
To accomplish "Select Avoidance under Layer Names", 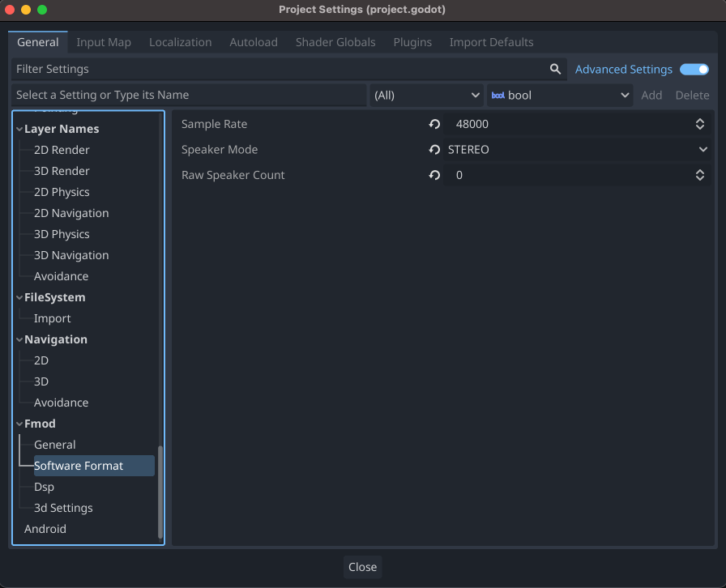I will tap(61, 276).
